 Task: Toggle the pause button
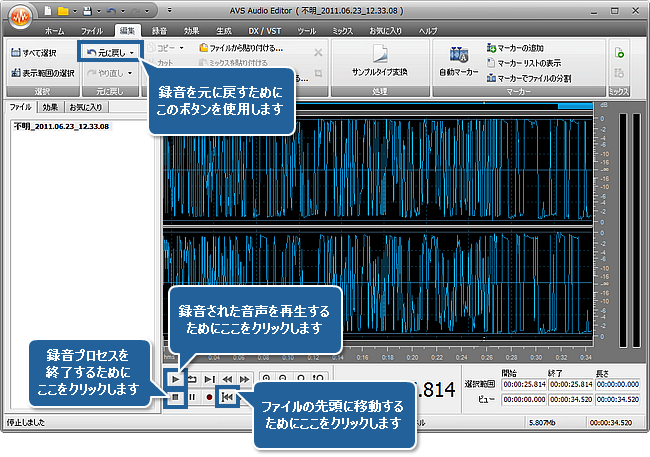192,397
